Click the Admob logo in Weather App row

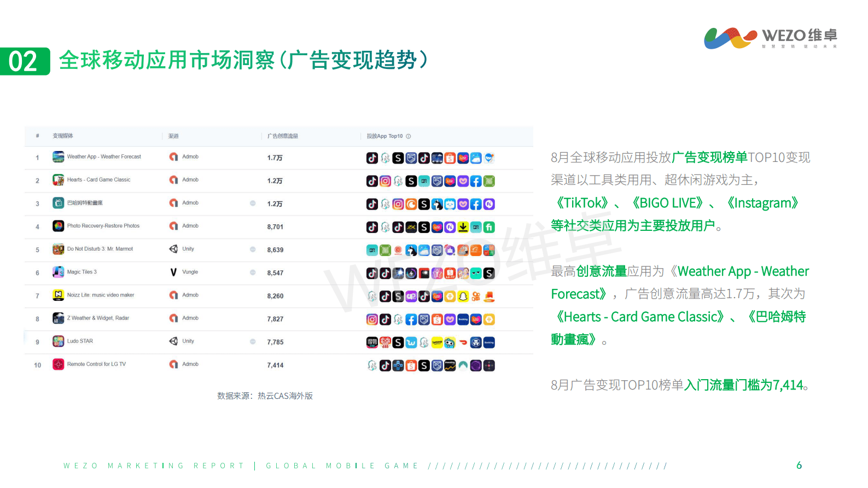pyautogui.click(x=173, y=157)
